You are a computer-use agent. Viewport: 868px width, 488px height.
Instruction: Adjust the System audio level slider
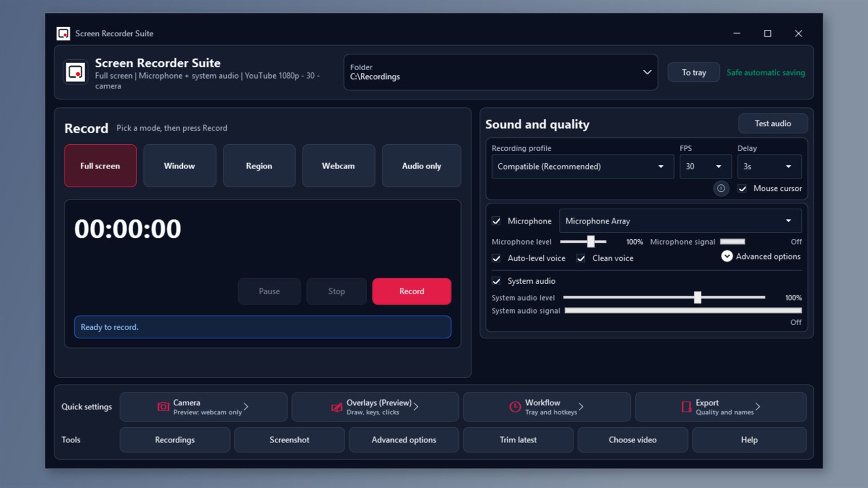point(698,297)
